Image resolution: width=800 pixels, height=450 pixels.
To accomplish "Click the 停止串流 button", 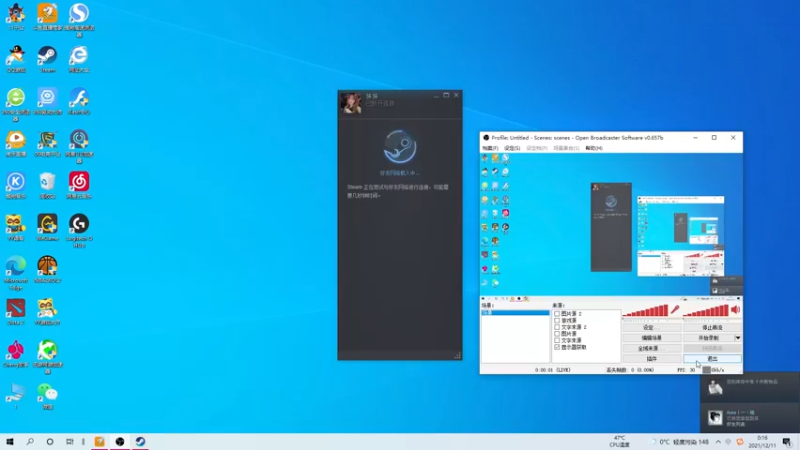I will [712, 328].
